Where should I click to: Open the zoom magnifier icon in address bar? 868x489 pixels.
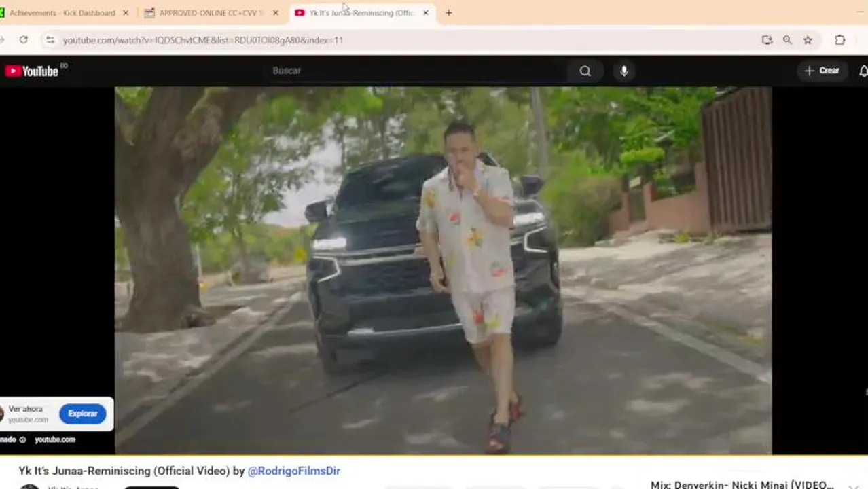click(x=787, y=40)
